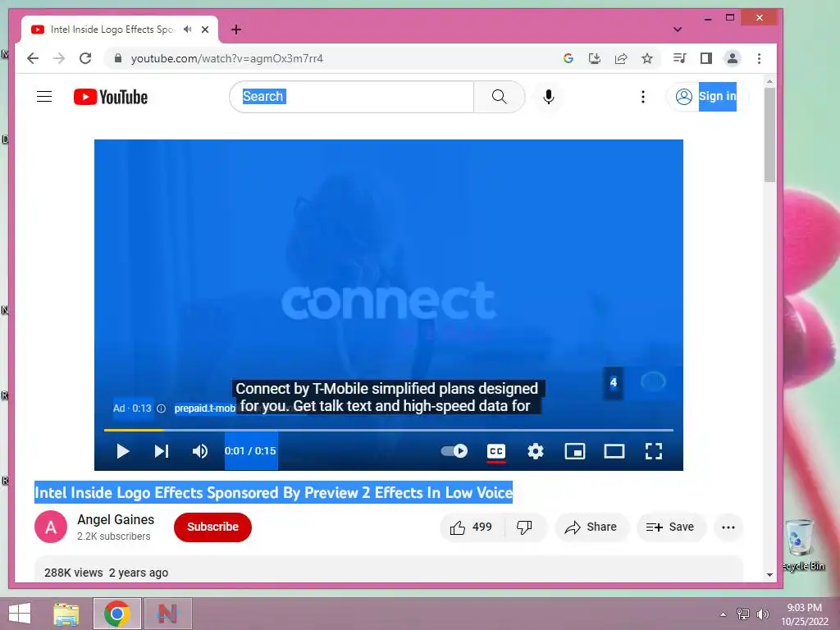Open network tray icon
Viewport: 840px width, 630px height.
pyautogui.click(x=743, y=614)
